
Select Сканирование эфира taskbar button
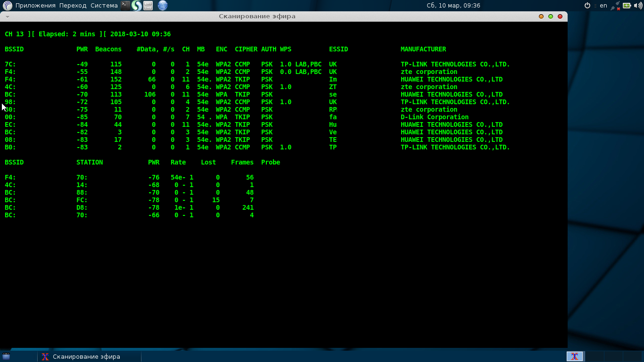point(81,357)
